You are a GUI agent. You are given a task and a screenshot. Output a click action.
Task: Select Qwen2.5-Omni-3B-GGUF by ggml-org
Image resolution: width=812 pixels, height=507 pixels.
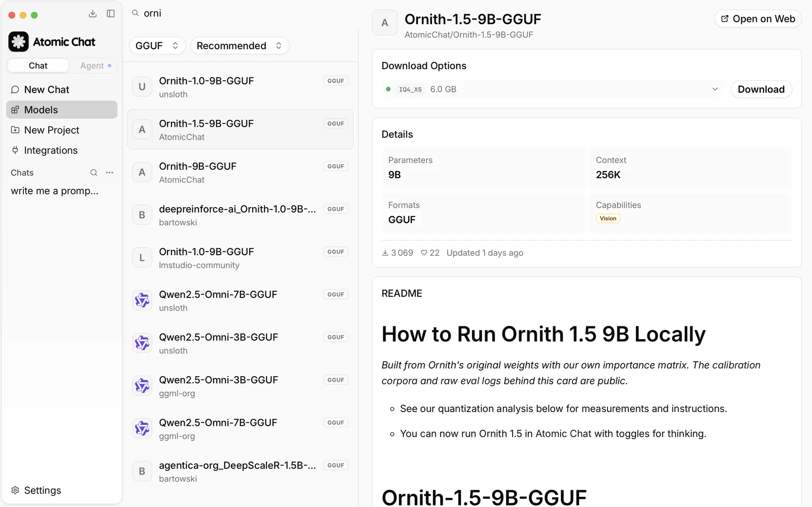tap(240, 386)
